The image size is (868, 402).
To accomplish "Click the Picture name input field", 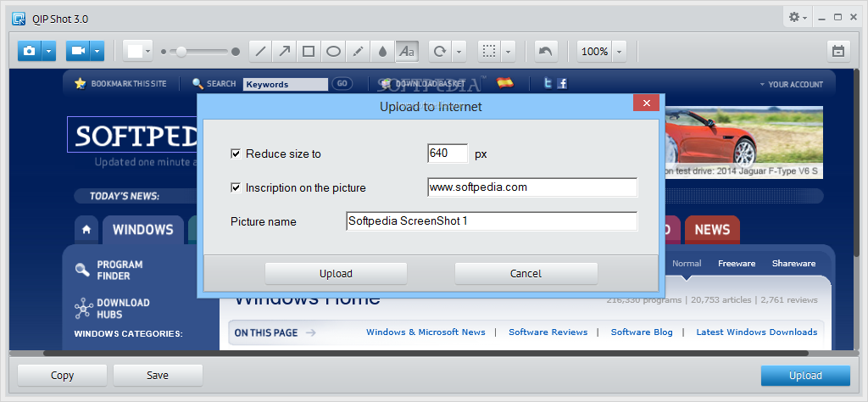I will [492, 221].
